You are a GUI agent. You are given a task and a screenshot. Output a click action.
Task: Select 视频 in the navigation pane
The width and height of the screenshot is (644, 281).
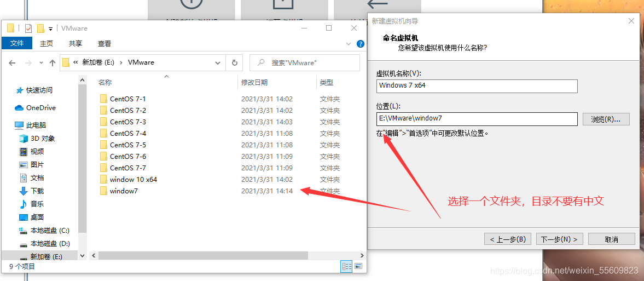click(37, 151)
